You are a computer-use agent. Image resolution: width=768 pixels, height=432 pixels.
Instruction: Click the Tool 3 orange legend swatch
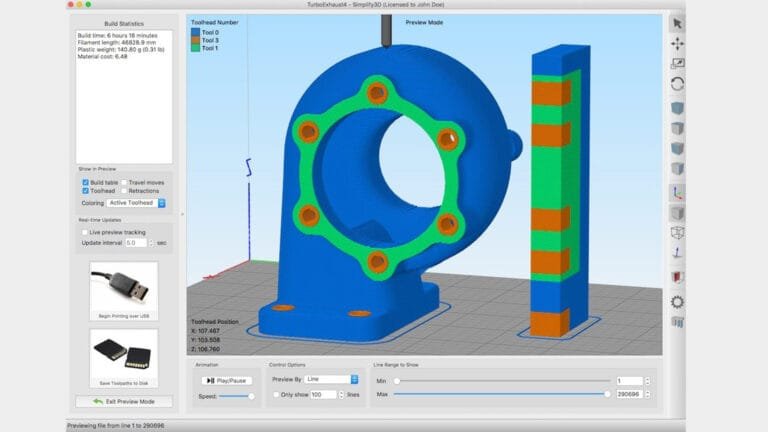click(195, 40)
